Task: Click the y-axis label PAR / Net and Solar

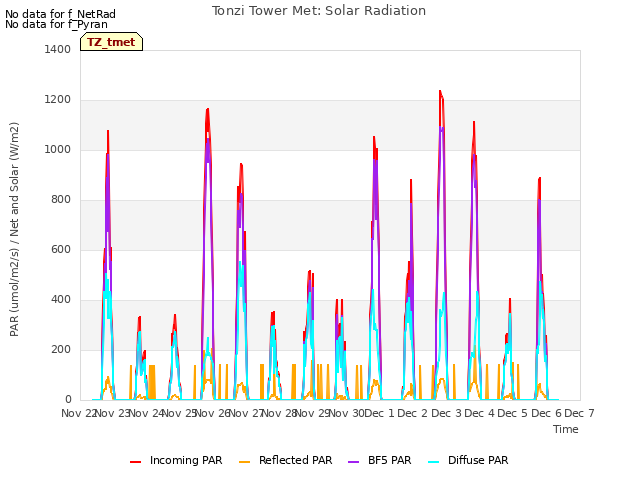Action: click(x=14, y=229)
